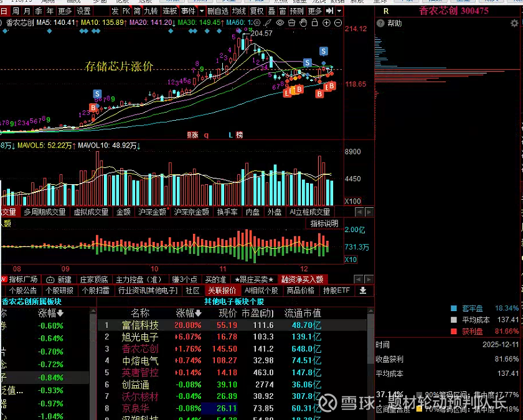Select the drawing pen tool

pos(268,22)
